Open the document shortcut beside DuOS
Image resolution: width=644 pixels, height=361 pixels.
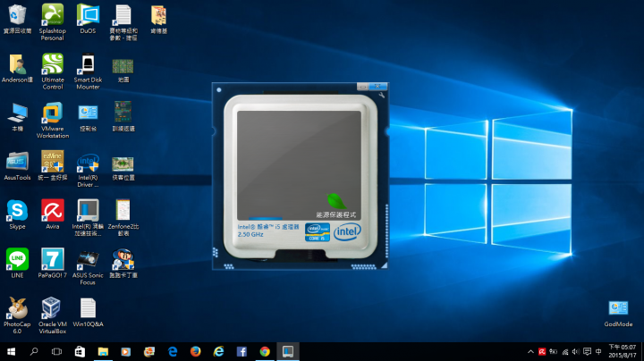point(123,22)
